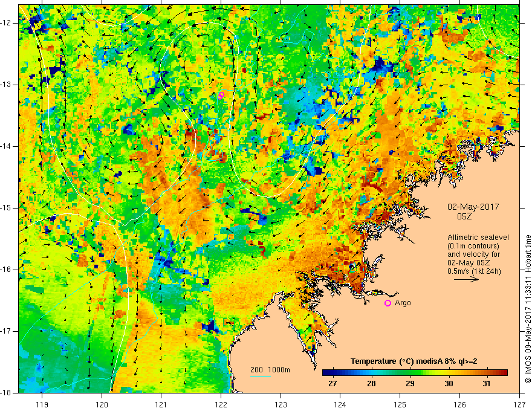Click the "30" color bar tick label
The image size is (532, 411).
point(449,384)
